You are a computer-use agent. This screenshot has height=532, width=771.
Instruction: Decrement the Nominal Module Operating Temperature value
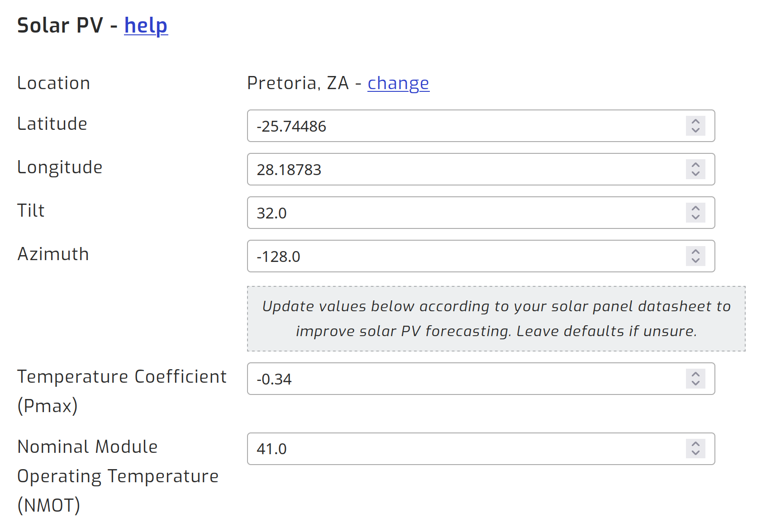point(695,454)
